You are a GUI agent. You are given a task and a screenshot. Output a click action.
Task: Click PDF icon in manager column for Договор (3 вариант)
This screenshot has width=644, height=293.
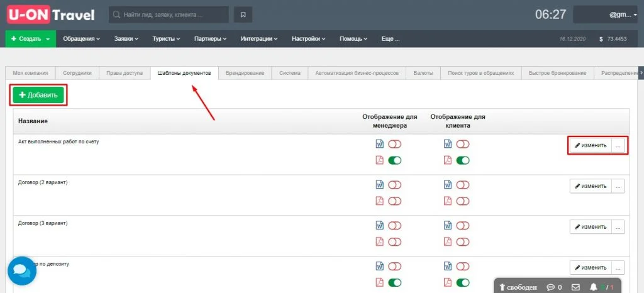coord(379,241)
